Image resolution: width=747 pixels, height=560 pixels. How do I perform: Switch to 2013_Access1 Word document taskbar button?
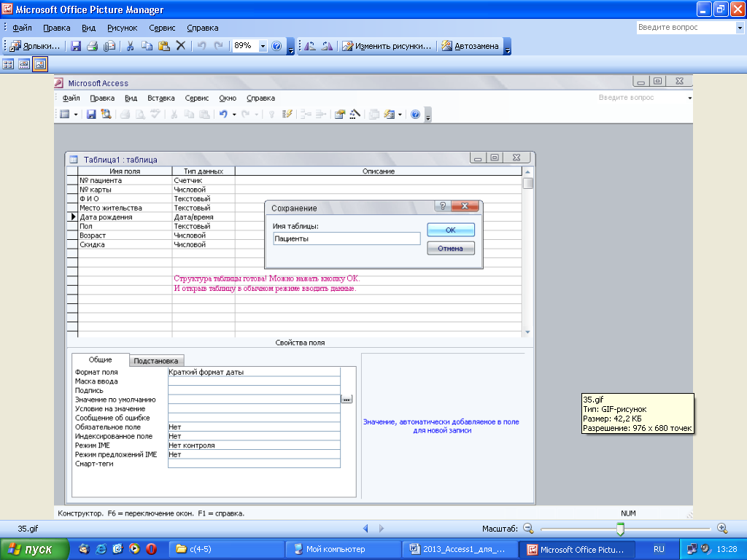(x=460, y=549)
